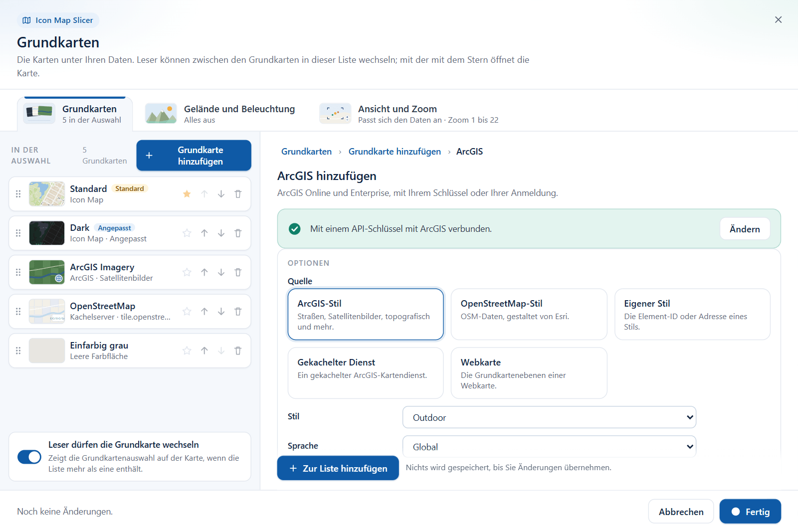Move the Dark basemap up
Screen dimensions: 798x532
click(x=204, y=233)
